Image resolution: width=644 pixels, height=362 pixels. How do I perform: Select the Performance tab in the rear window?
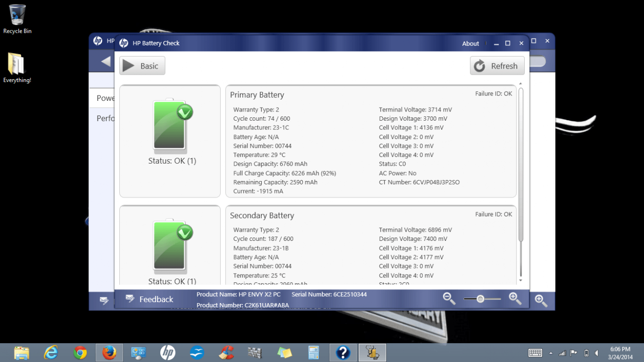[x=102, y=118]
